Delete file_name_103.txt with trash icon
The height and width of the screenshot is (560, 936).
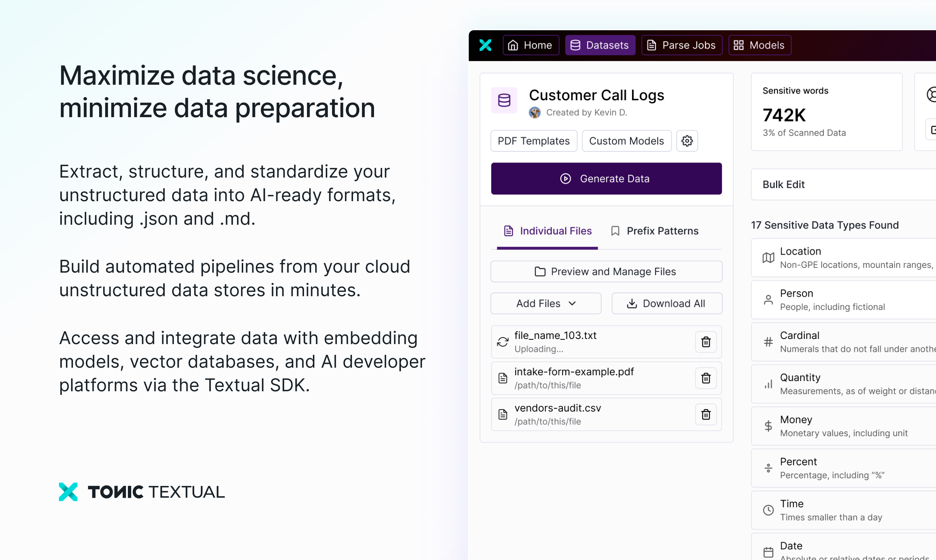tap(706, 342)
